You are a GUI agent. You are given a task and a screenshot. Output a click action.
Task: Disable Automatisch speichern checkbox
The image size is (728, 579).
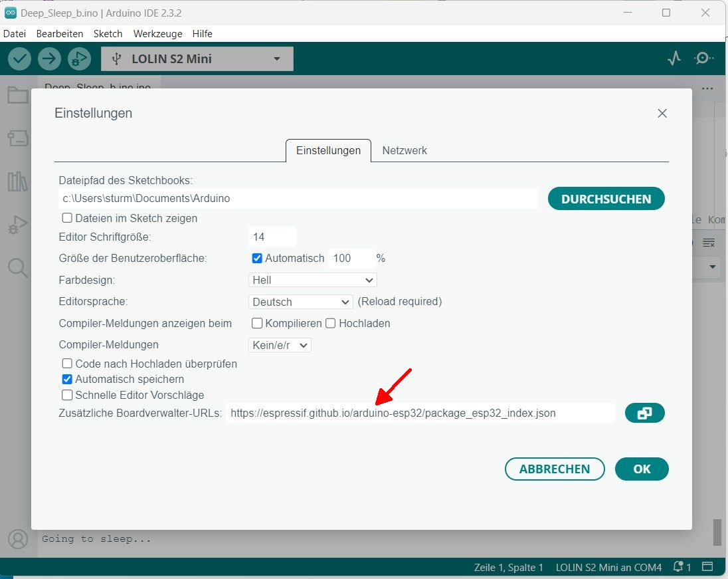coord(67,380)
